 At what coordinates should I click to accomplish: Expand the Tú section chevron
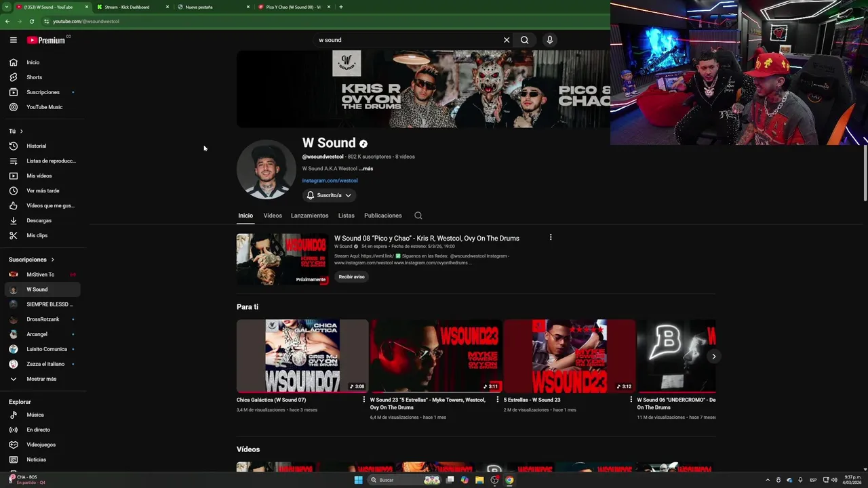(21, 131)
